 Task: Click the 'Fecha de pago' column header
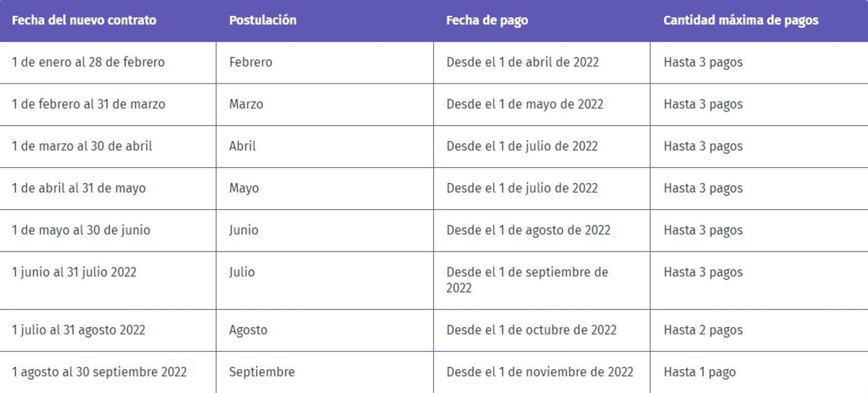click(487, 20)
